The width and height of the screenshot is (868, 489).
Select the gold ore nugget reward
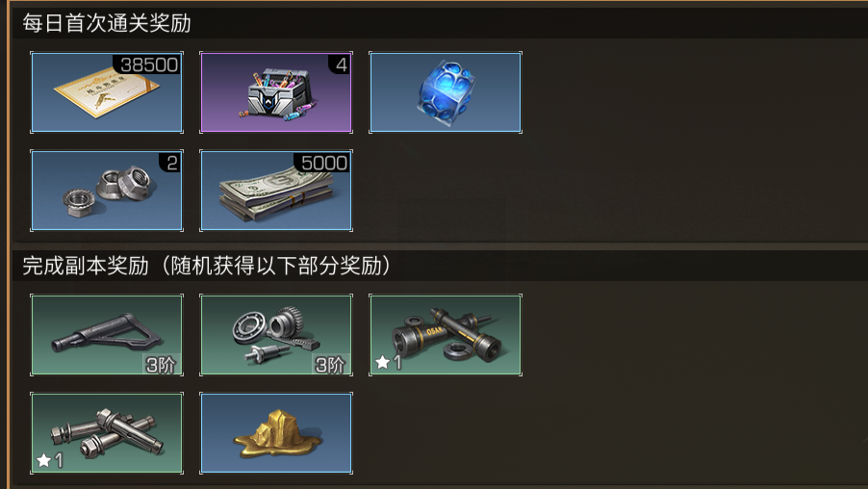276,433
